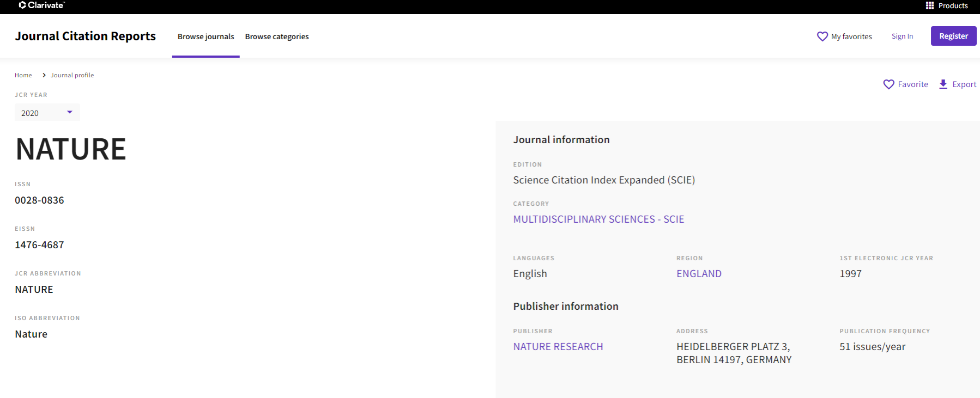Click the Journal Citation Reports title
The height and width of the screenshot is (398, 980).
[86, 36]
